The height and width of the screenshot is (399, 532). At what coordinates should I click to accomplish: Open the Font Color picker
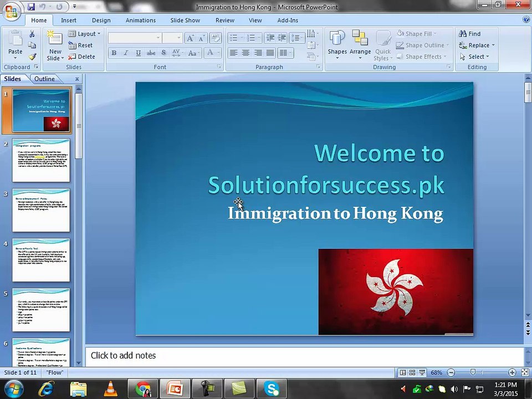(213, 53)
